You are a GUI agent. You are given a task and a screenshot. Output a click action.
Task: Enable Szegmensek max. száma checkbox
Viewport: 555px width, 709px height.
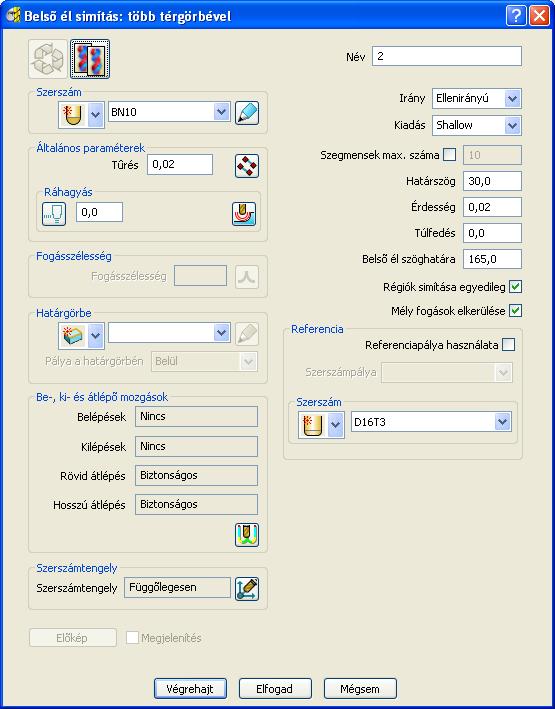click(x=450, y=155)
